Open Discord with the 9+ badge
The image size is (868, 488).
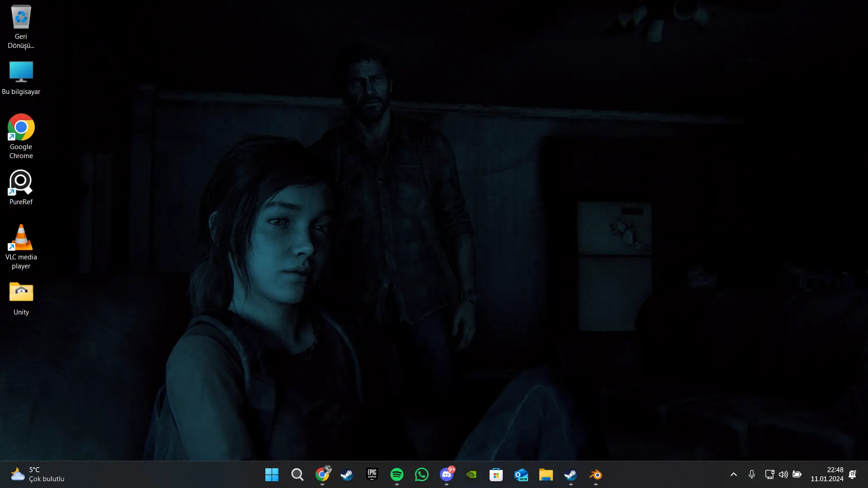(x=447, y=474)
